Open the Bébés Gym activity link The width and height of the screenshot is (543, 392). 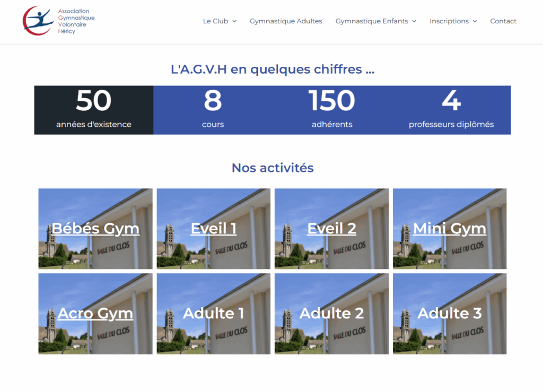click(x=95, y=229)
